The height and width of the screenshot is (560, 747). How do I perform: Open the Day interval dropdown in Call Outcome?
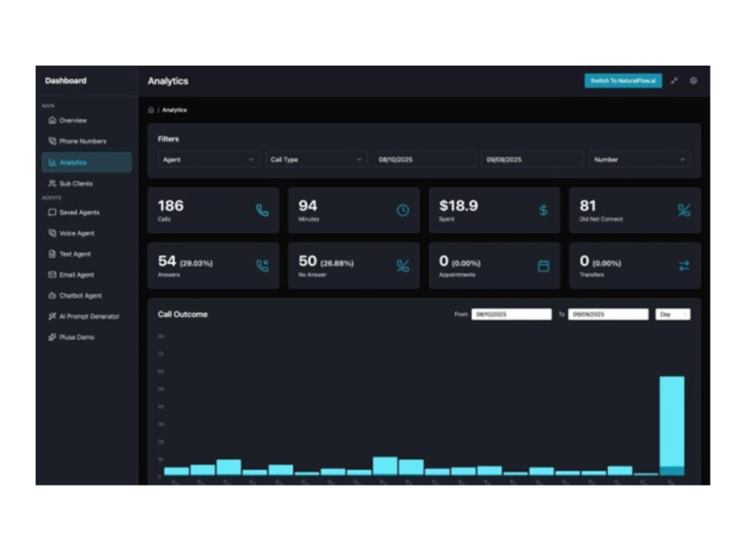[x=673, y=314]
